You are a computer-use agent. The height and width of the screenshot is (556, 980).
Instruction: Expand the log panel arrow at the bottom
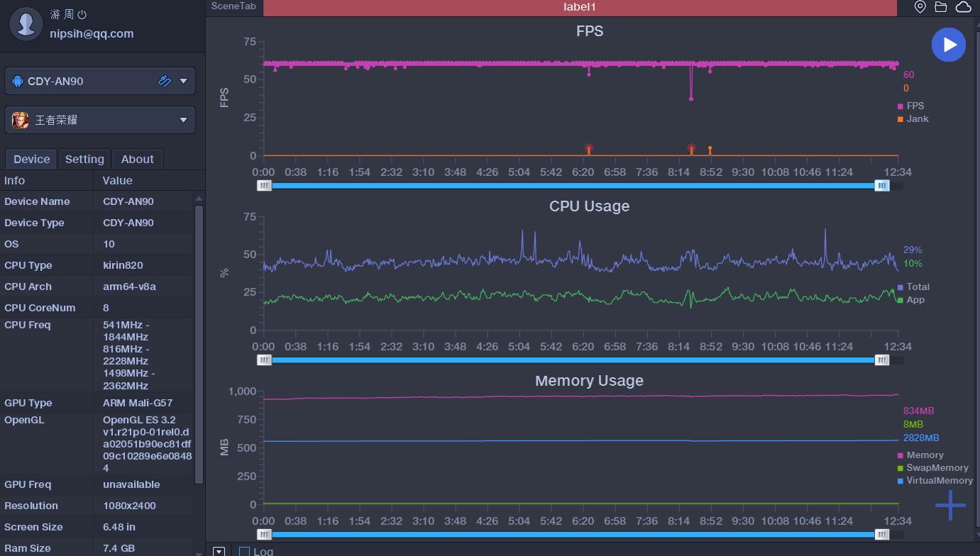pyautogui.click(x=219, y=551)
